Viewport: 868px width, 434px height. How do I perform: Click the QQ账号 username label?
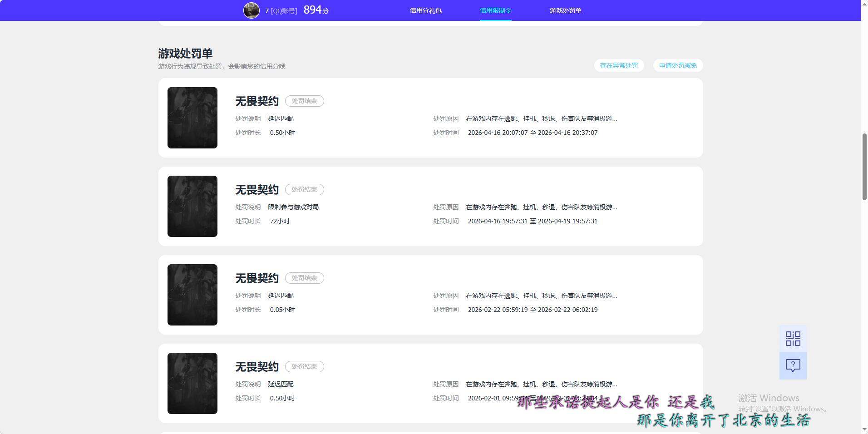[281, 10]
